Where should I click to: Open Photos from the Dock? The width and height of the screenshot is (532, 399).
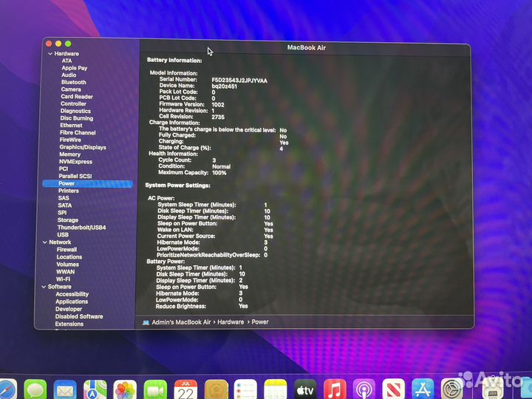(x=125, y=390)
